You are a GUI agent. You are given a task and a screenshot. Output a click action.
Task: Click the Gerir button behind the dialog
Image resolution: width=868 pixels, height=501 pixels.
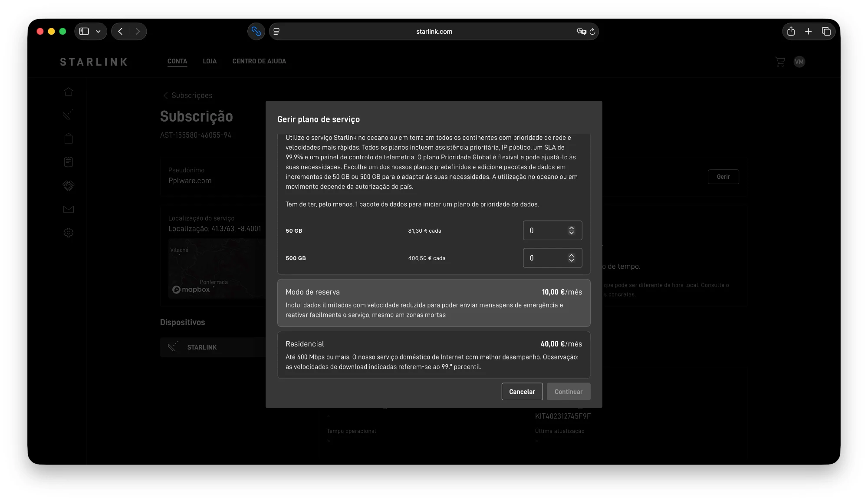[723, 177]
